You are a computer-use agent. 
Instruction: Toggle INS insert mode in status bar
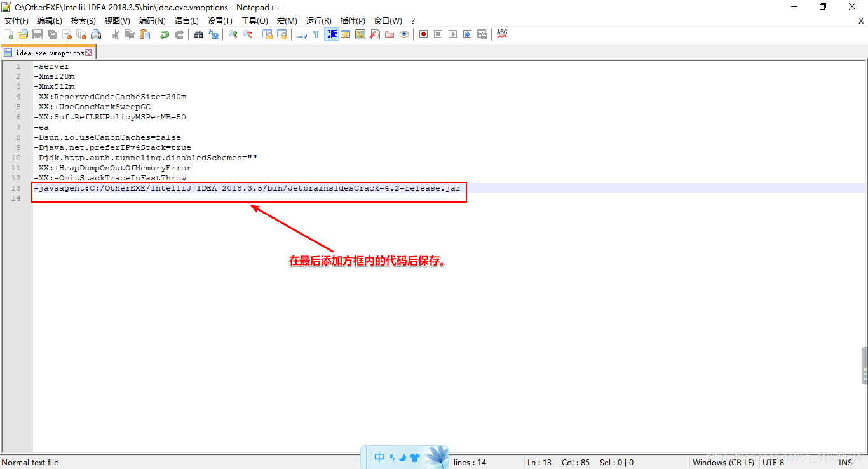pos(845,463)
